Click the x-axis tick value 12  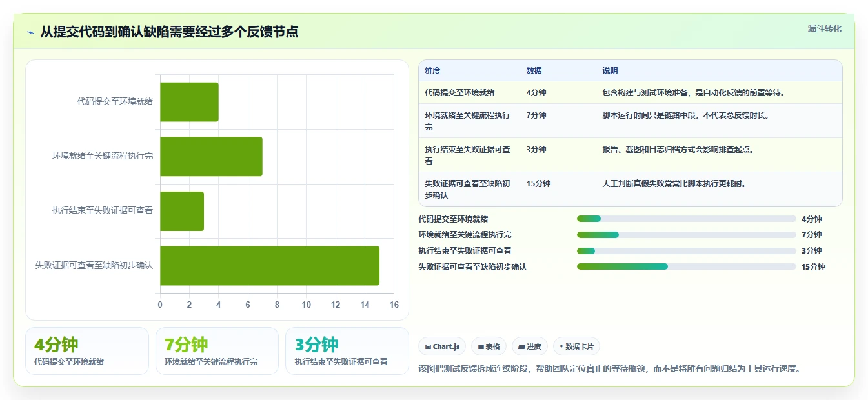coord(336,305)
